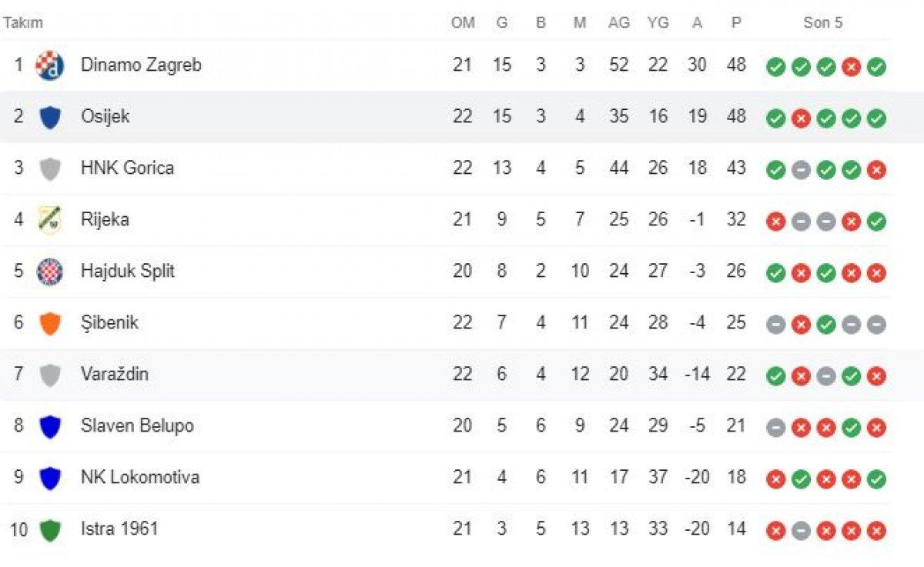The image size is (924, 567).
Task: Open the Dinamo Zagreb team link
Action: [141, 65]
